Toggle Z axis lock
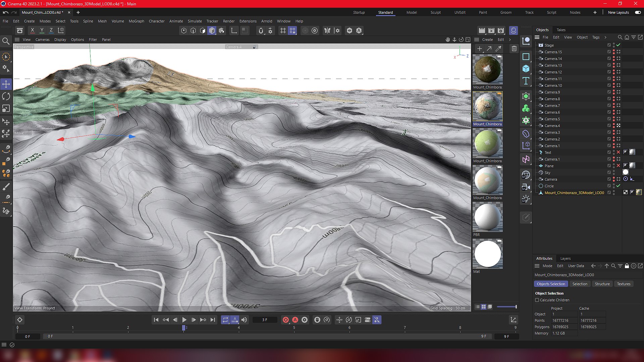The height and width of the screenshot is (362, 644). pyautogui.click(x=51, y=30)
